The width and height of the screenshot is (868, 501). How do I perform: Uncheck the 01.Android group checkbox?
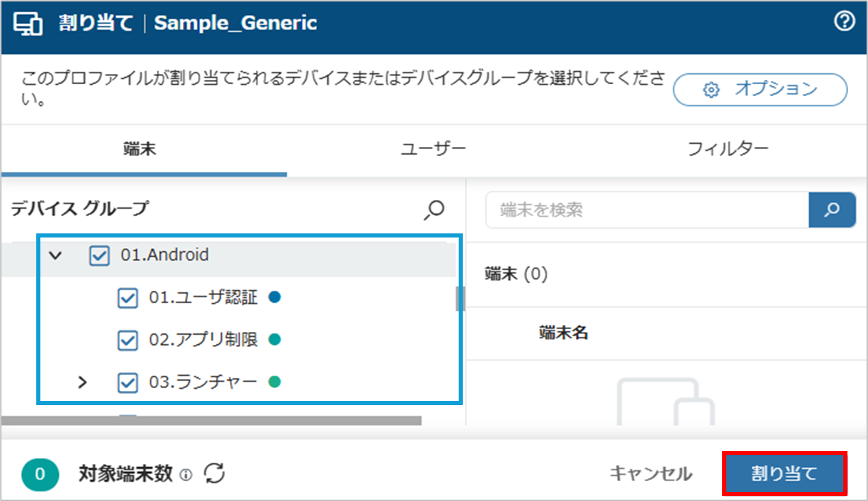[100, 256]
